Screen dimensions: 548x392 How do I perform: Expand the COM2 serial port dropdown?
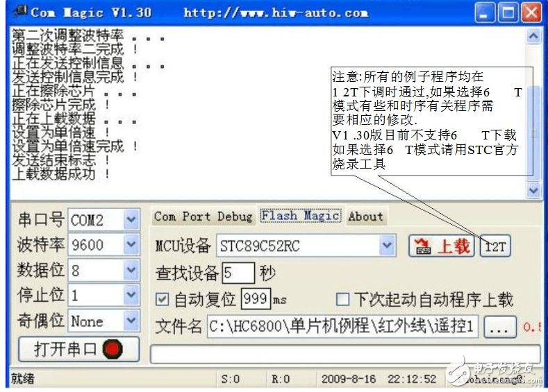pyautogui.click(x=131, y=221)
